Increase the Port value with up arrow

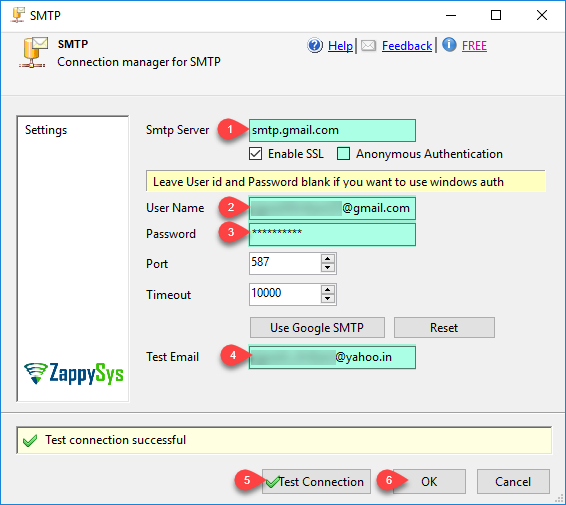pos(328,258)
